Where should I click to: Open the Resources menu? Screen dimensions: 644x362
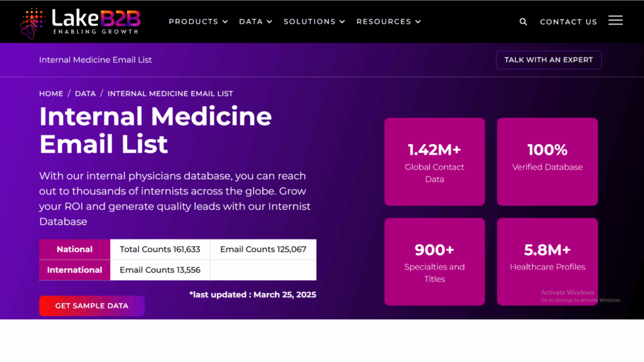click(x=389, y=21)
